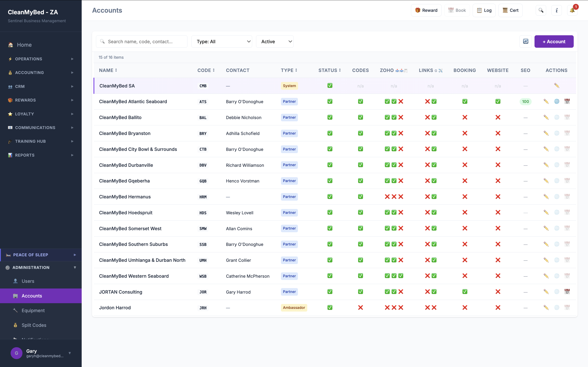Click the refresh icon beside + Account
588x367 pixels.
click(526, 42)
